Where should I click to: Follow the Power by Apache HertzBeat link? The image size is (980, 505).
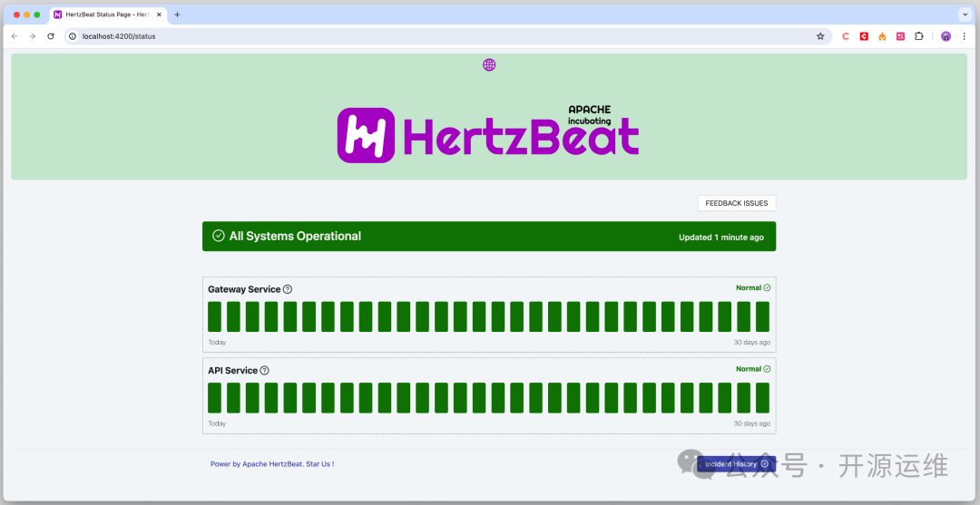pyautogui.click(x=272, y=464)
